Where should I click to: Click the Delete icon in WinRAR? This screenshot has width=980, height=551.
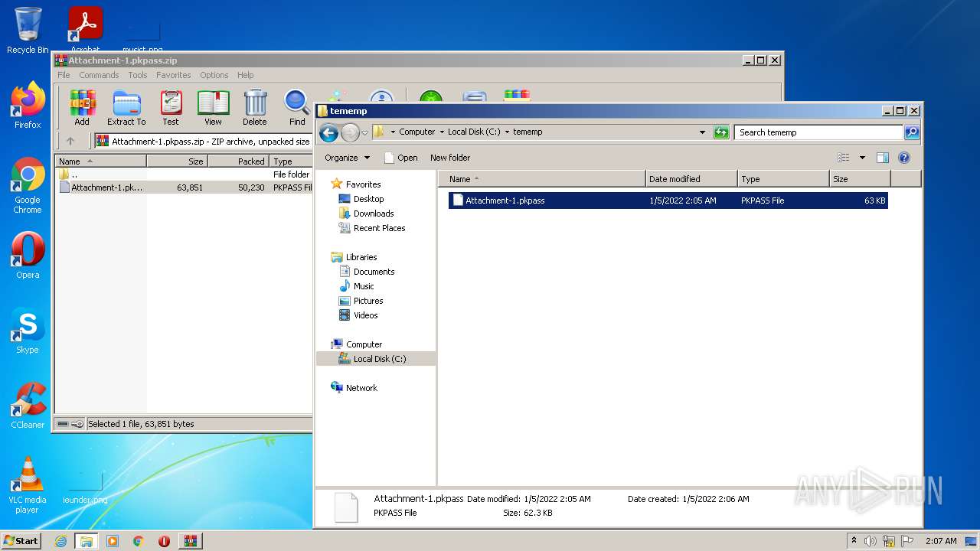255,108
